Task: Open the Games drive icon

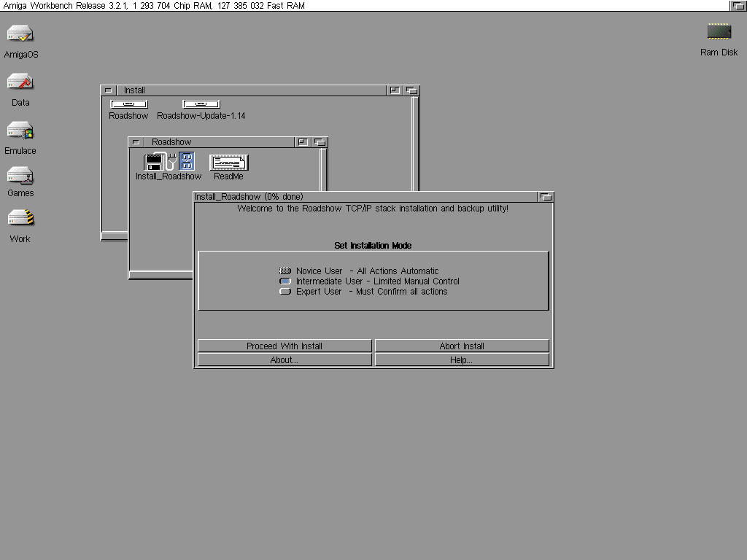Action: (x=20, y=176)
